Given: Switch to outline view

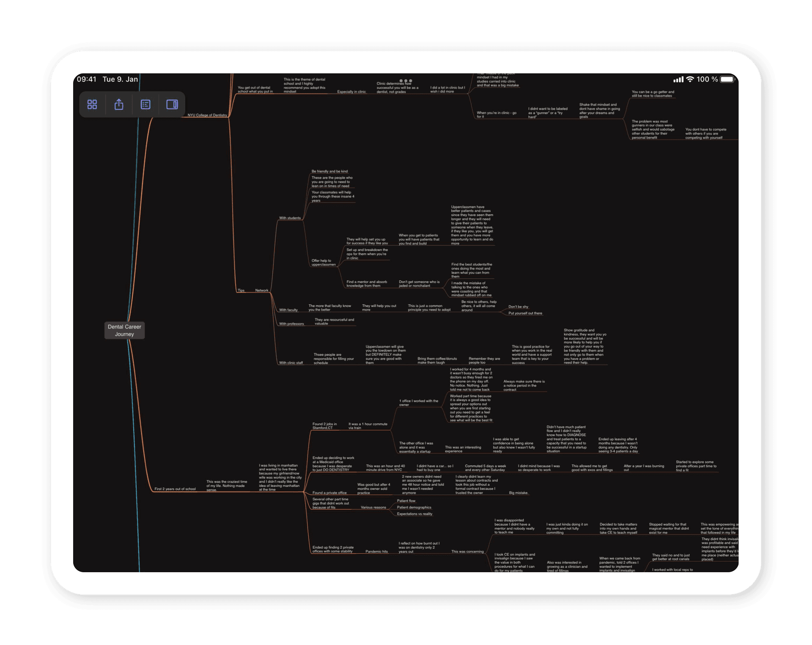Looking at the screenshot, I should [x=145, y=104].
